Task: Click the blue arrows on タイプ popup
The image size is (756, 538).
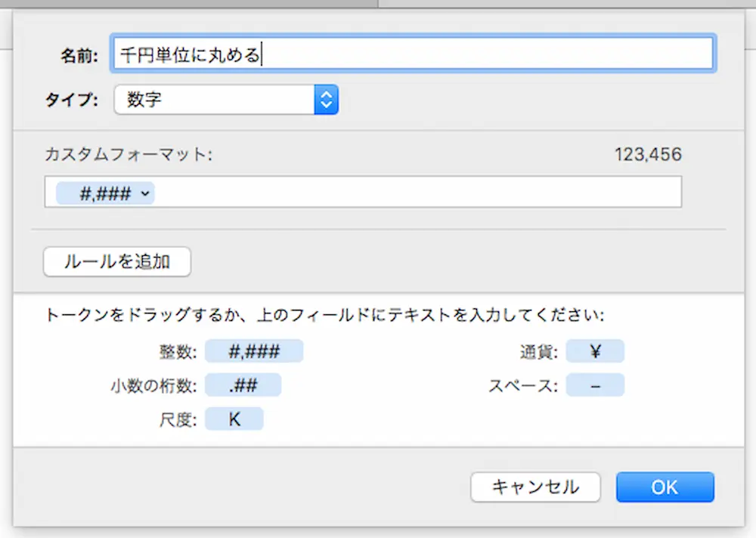Action: 326,99
